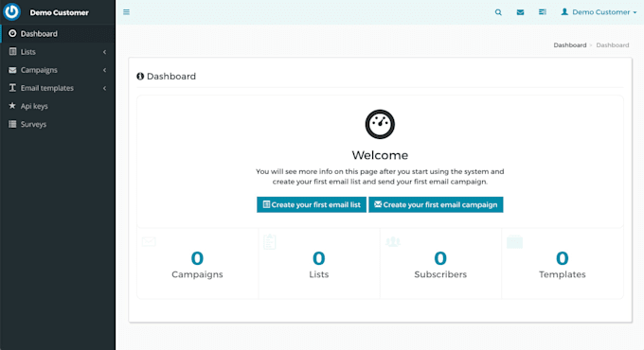Viewport: 644px width, 350px height.
Task: Click the power logo icon in sidebar header
Action: [11, 12]
